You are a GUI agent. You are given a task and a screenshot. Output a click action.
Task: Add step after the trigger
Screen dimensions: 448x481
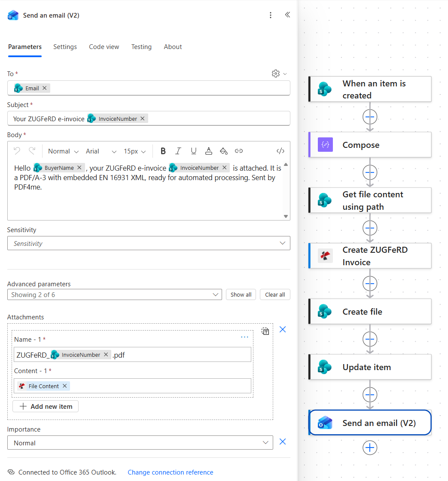click(x=370, y=117)
